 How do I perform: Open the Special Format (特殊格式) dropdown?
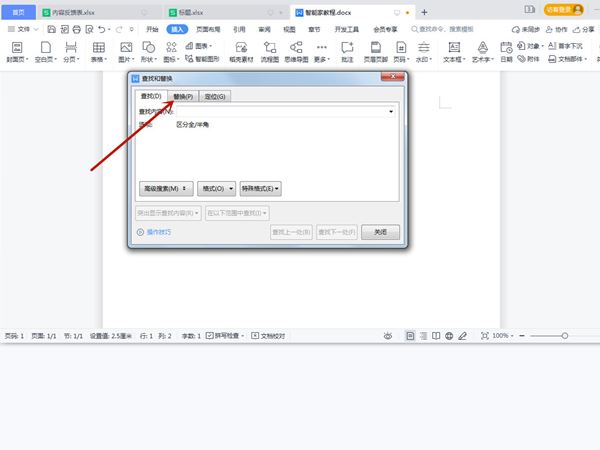[261, 189]
